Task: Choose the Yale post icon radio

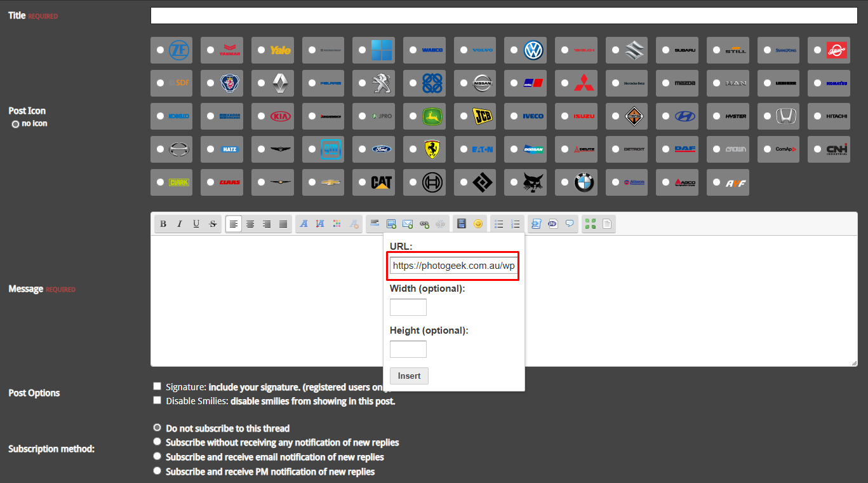Action: point(261,50)
